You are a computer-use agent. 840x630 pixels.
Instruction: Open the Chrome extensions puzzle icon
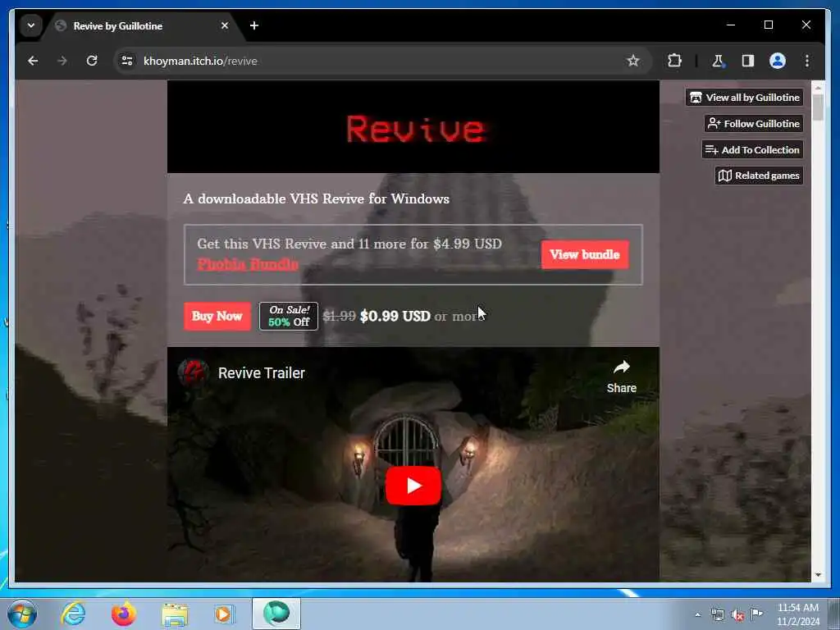674,61
